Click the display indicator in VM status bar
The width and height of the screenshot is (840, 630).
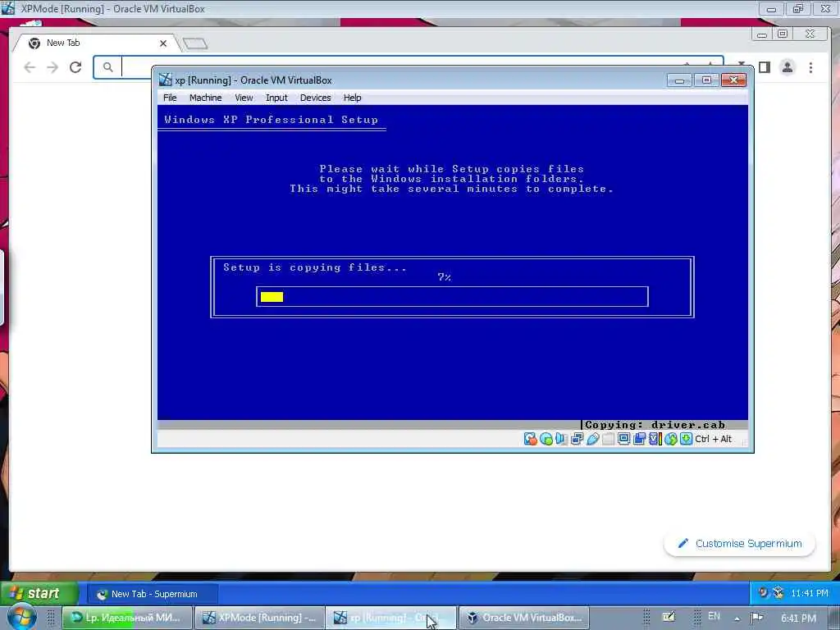623,440
